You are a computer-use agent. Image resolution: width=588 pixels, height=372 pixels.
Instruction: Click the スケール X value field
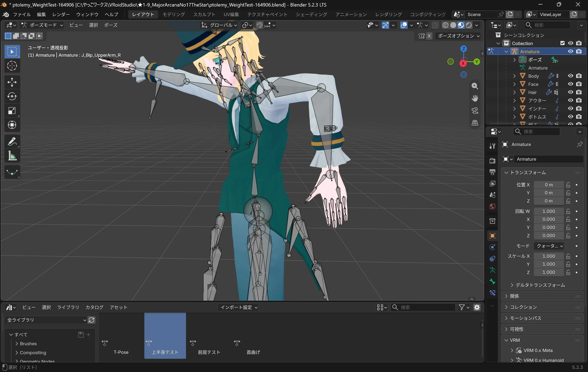(x=549, y=256)
